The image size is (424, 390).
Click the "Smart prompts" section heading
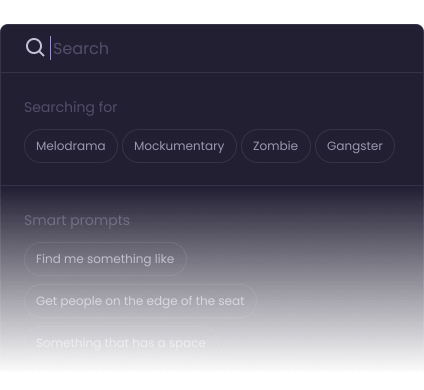coord(77,220)
